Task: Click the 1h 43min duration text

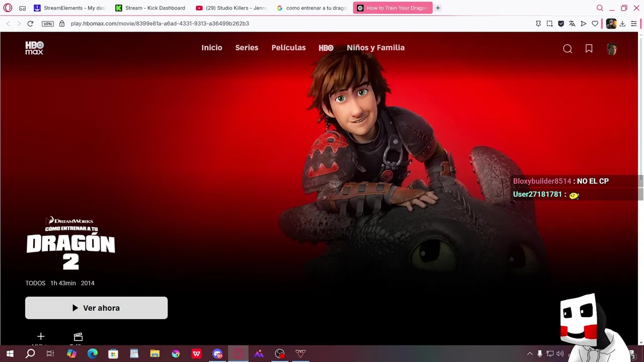Action: pyautogui.click(x=63, y=283)
